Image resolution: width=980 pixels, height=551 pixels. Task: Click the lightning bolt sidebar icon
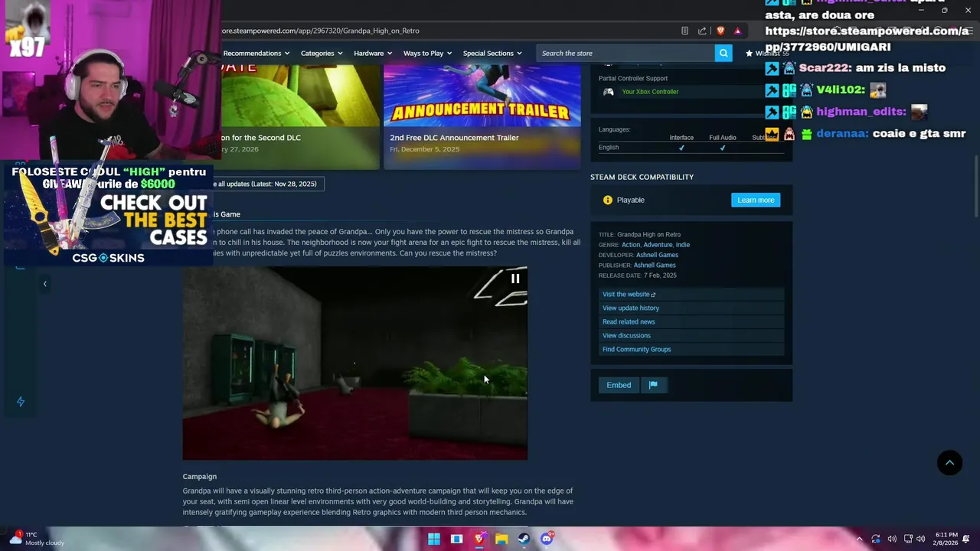point(21,402)
